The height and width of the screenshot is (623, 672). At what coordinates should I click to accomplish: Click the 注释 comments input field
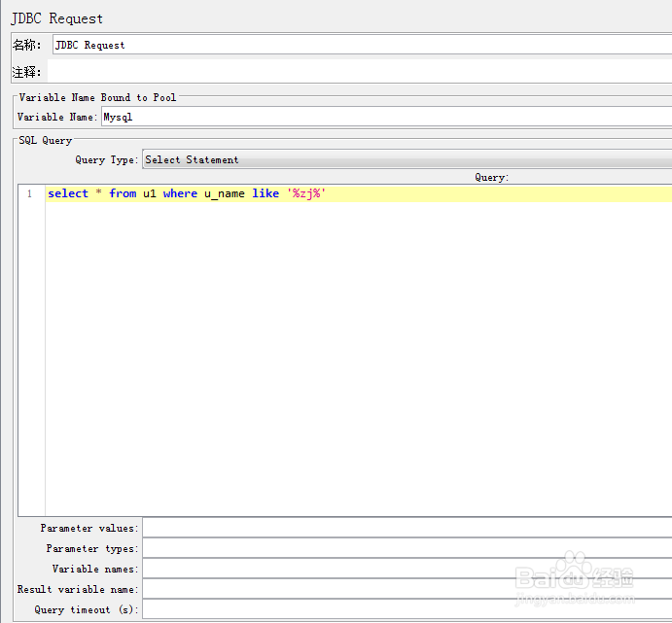360,71
